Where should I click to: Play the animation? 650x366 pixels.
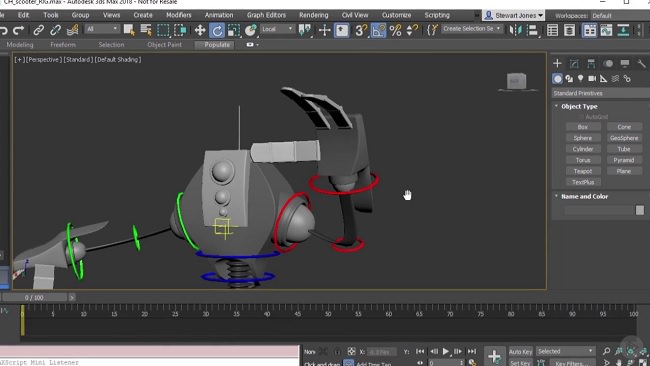[446, 351]
